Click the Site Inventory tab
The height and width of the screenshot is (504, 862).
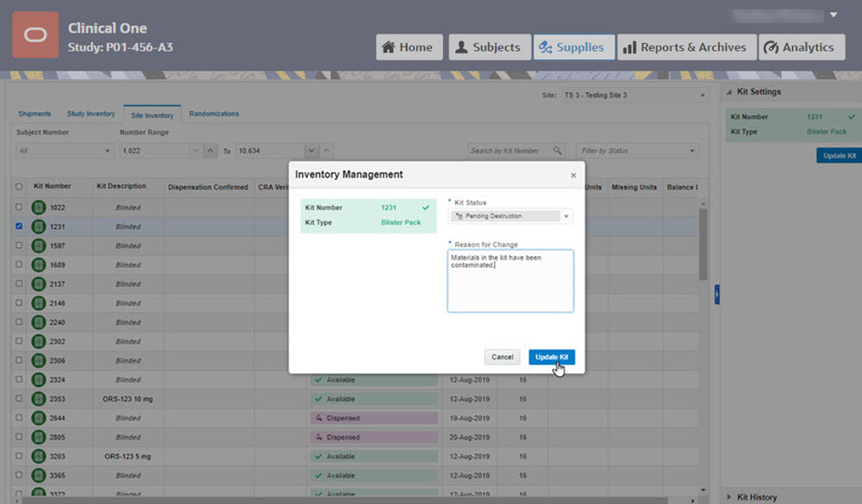[x=153, y=115]
